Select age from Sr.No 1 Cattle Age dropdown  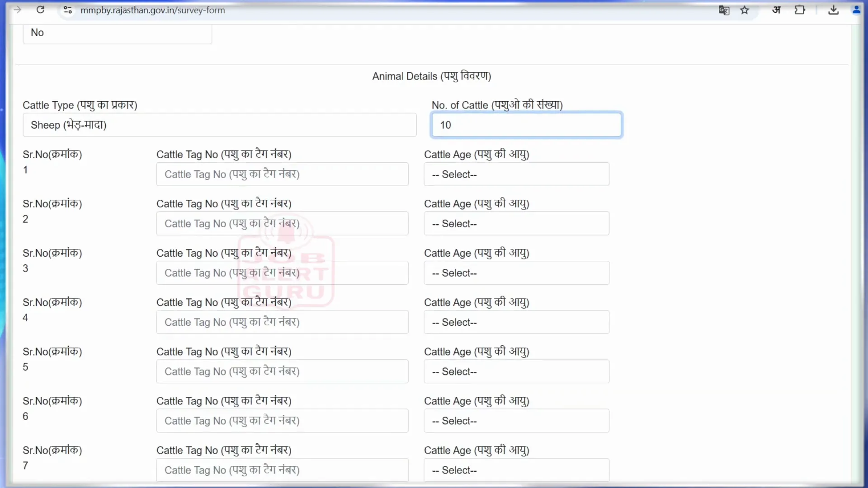tap(516, 174)
